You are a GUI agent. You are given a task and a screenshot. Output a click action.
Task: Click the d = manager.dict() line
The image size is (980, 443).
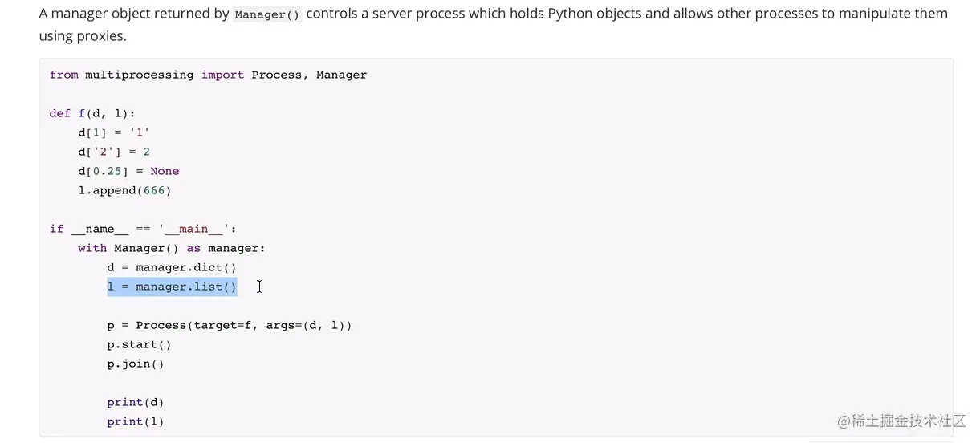[x=172, y=267]
